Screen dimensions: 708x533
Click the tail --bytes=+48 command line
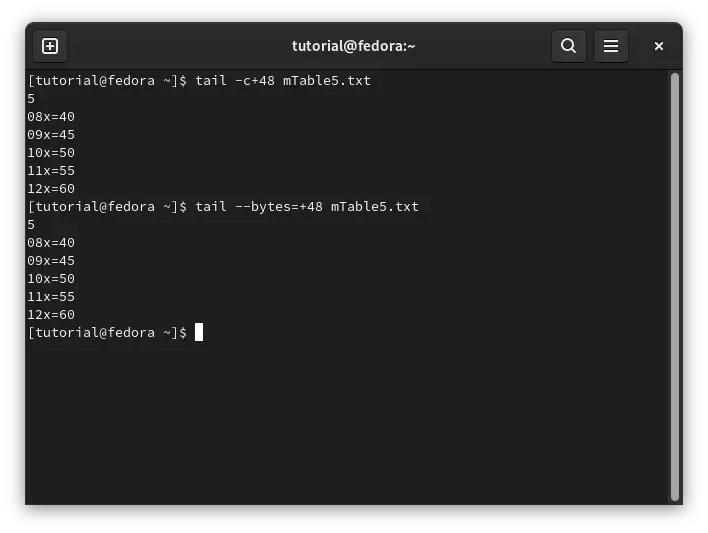(x=223, y=207)
